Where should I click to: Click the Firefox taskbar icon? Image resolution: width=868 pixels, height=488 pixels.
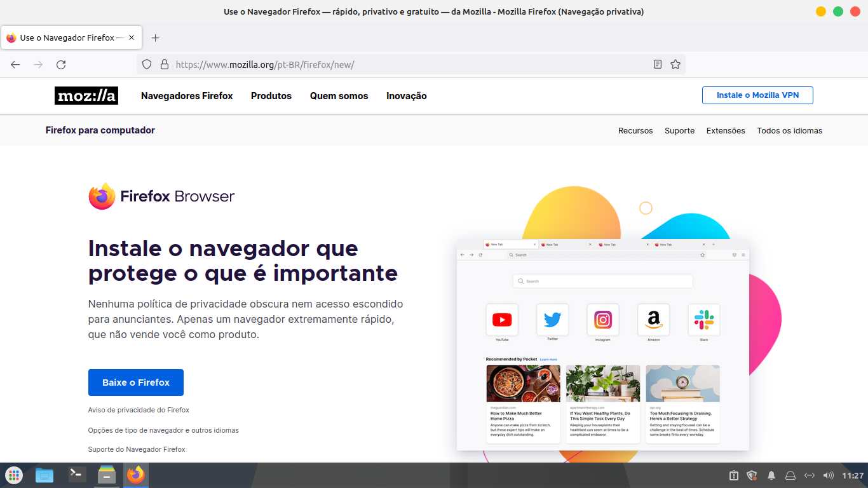136,475
